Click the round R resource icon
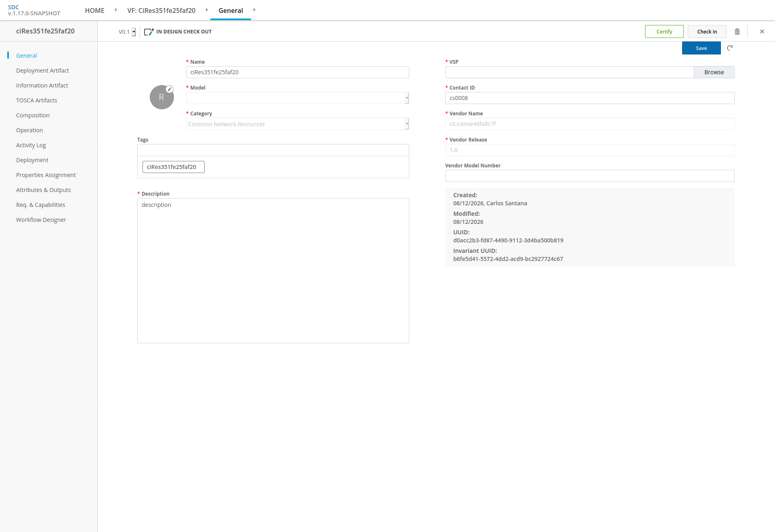 coord(161,97)
